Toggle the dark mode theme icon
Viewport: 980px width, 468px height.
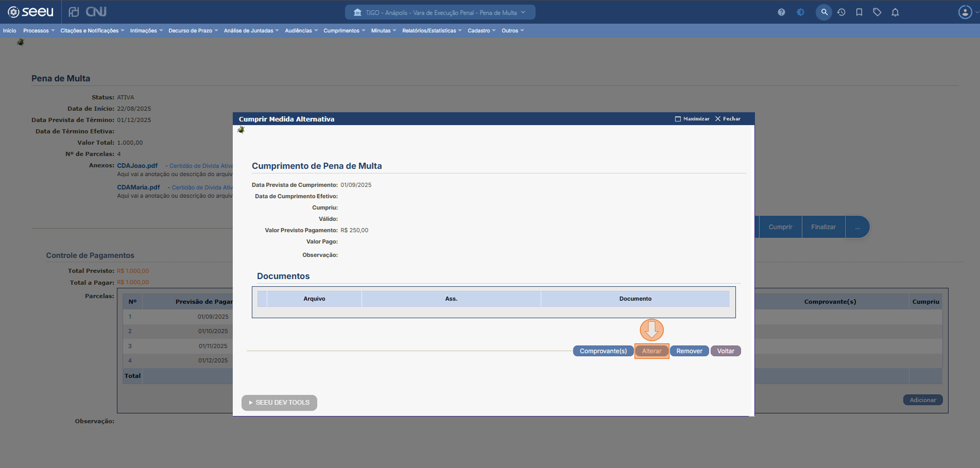coord(800,12)
